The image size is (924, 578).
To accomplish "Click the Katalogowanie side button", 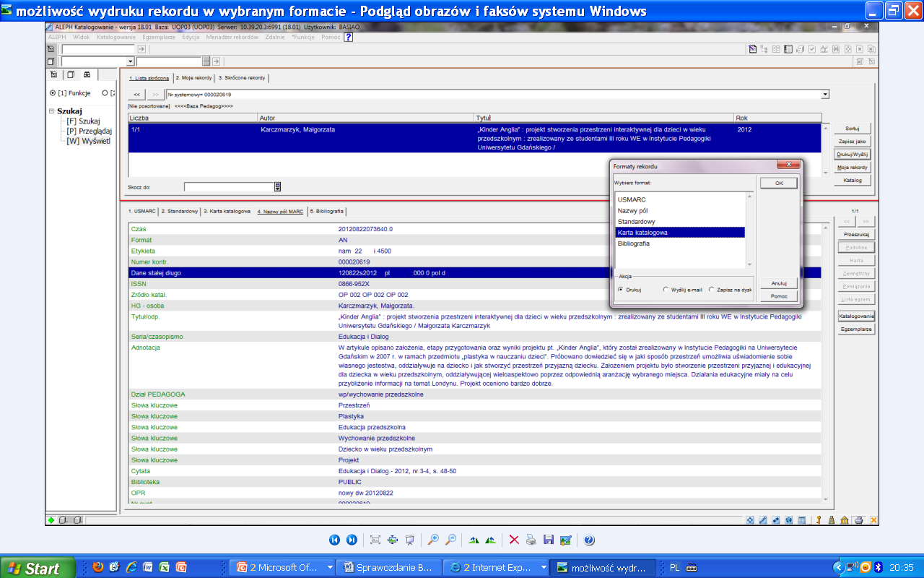I will (857, 316).
